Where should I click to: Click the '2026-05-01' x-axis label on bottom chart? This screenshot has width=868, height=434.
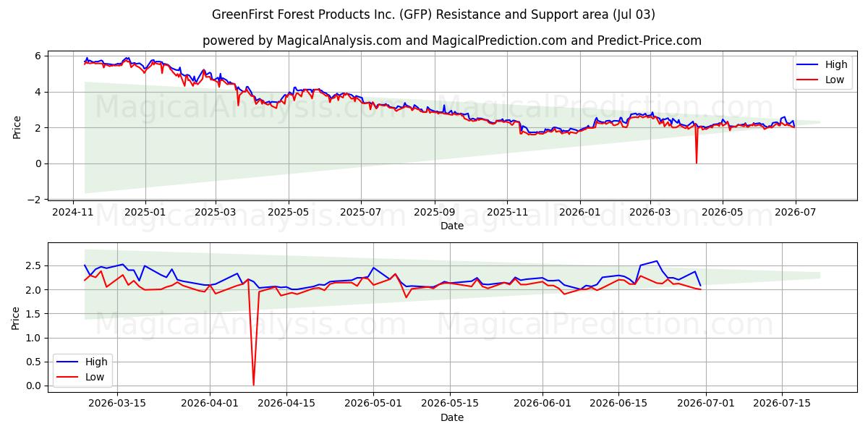(x=374, y=404)
